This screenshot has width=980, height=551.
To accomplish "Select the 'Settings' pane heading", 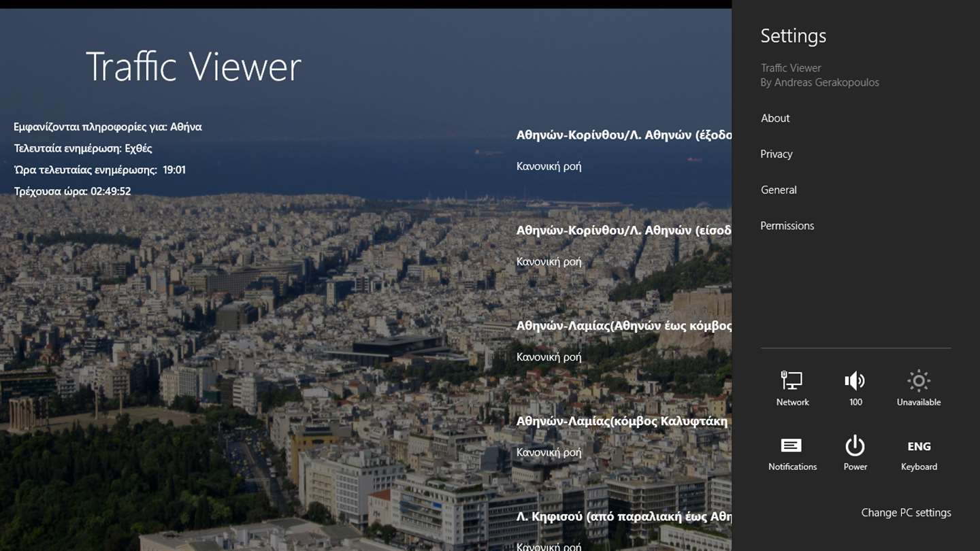I will coord(794,36).
